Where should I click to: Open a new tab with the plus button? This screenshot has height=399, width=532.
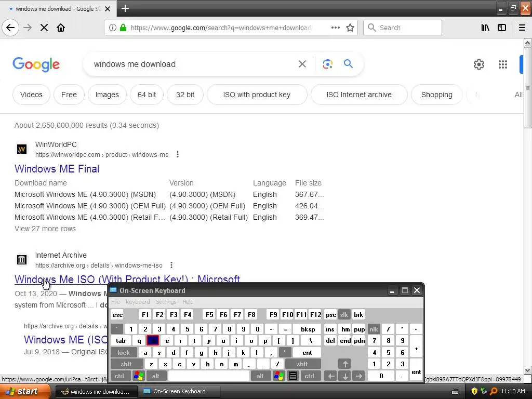point(125,8)
